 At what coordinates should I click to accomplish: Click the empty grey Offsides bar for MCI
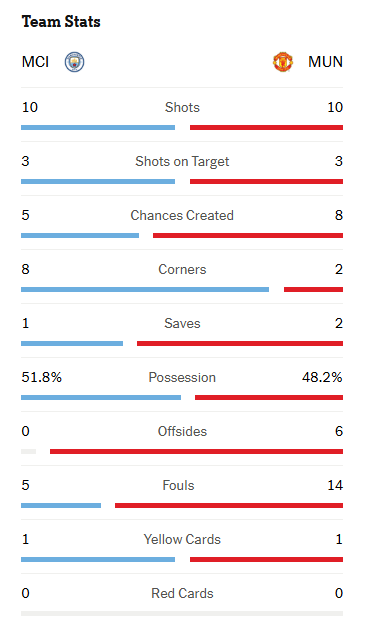pos(28,452)
